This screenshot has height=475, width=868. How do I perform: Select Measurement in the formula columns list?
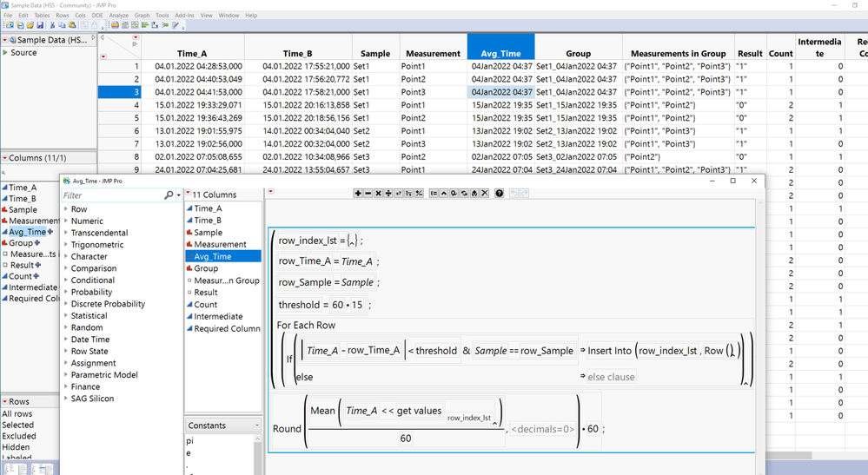220,245
